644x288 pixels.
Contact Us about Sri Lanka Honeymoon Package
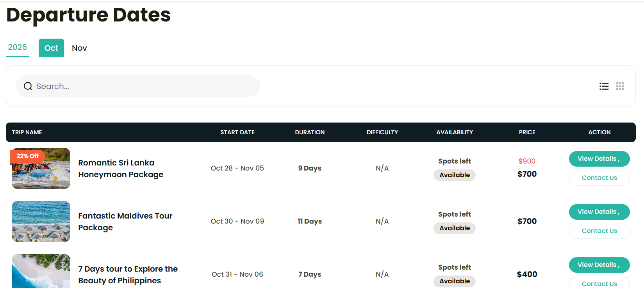click(599, 178)
